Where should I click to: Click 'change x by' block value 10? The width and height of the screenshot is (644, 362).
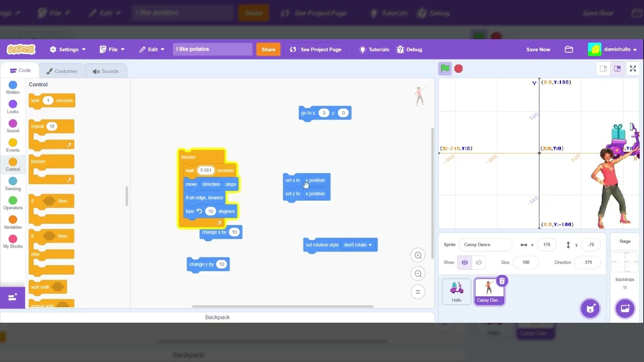coord(234,232)
